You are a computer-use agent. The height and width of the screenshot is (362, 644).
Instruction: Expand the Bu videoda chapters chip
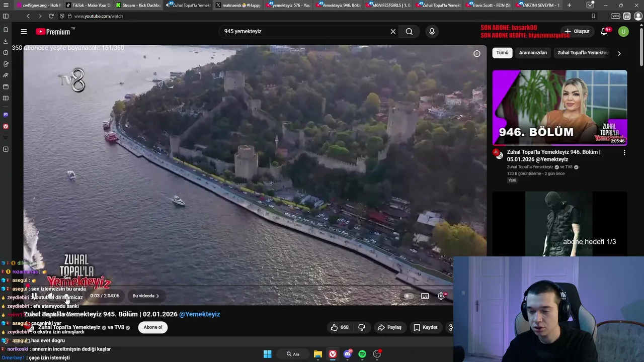pyautogui.click(x=146, y=296)
